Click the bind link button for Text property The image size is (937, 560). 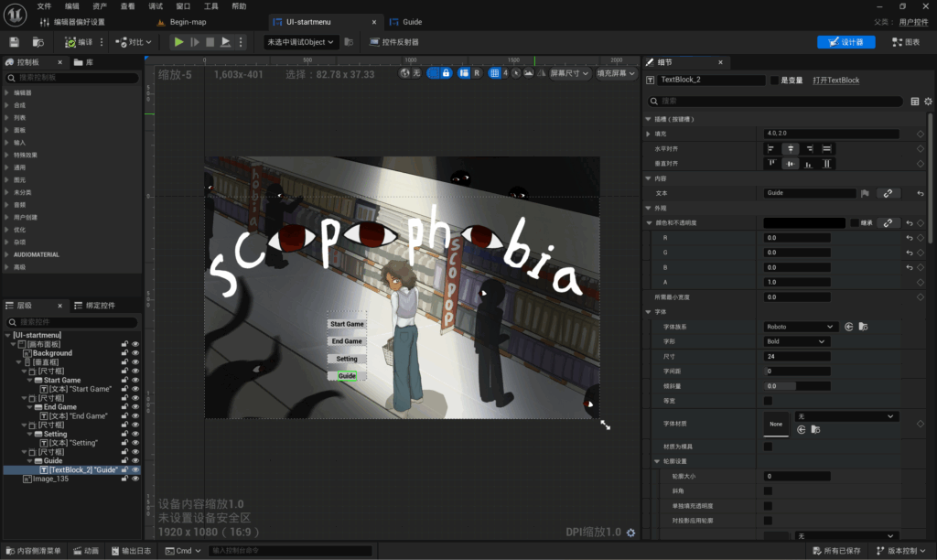tap(888, 193)
